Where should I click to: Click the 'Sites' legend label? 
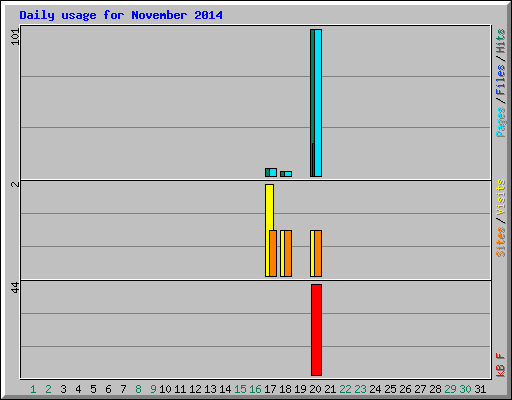pyautogui.click(x=500, y=242)
